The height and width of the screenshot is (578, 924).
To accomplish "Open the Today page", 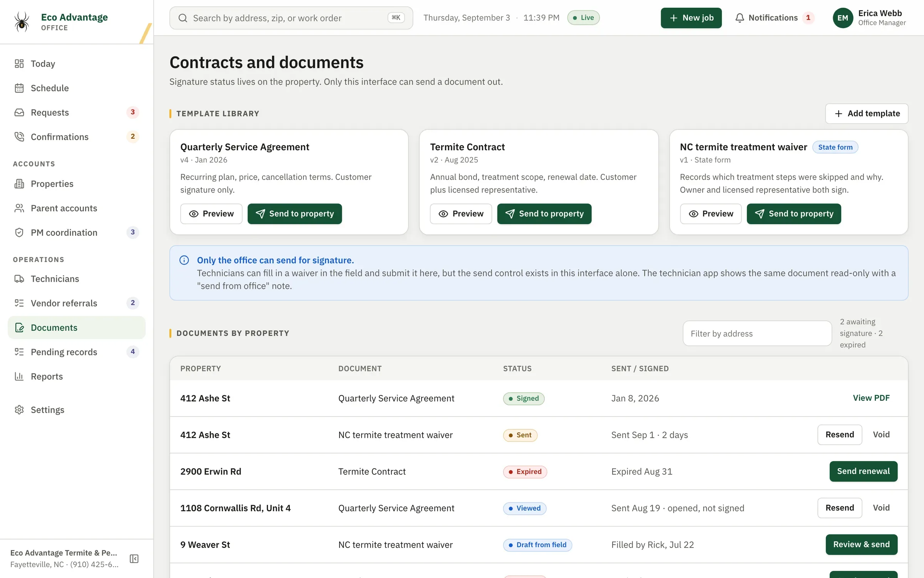I will tap(77, 64).
